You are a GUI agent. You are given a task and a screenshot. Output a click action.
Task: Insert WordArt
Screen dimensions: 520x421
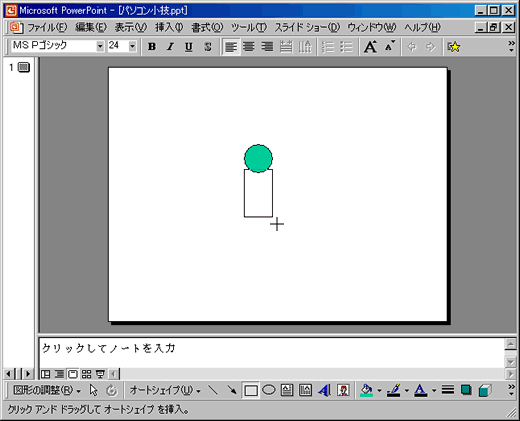pyautogui.click(x=324, y=390)
